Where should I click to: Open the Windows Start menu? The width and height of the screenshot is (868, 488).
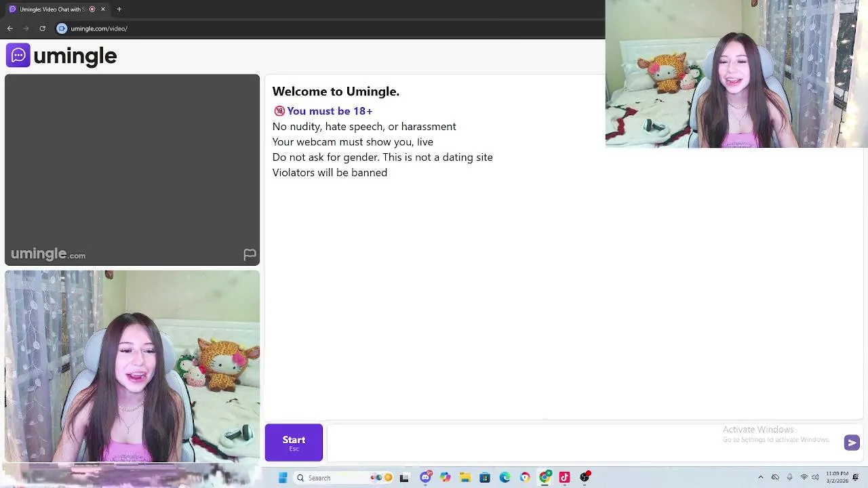coord(283,478)
